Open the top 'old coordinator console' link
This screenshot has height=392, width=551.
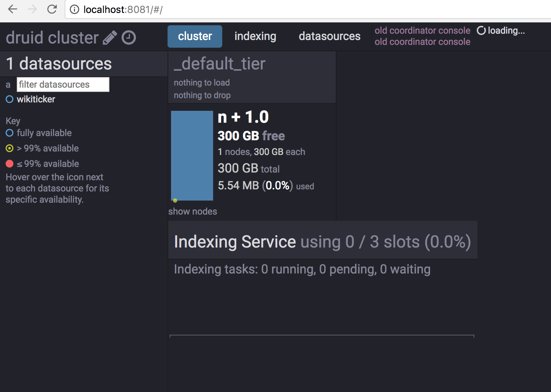tap(422, 31)
